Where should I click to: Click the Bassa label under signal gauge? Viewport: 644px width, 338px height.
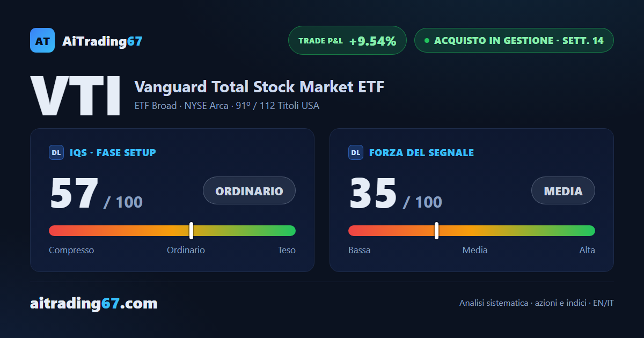359,250
